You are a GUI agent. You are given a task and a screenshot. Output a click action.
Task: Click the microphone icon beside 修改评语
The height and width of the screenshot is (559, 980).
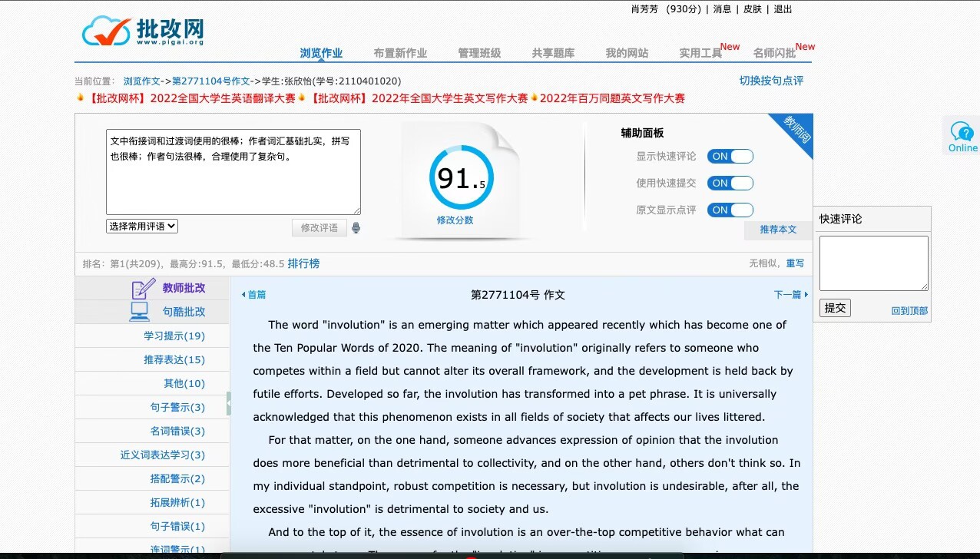[356, 228]
